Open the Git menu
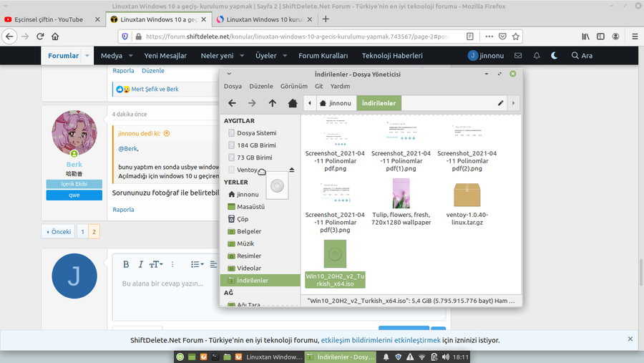This screenshot has width=644, height=363. tap(318, 87)
